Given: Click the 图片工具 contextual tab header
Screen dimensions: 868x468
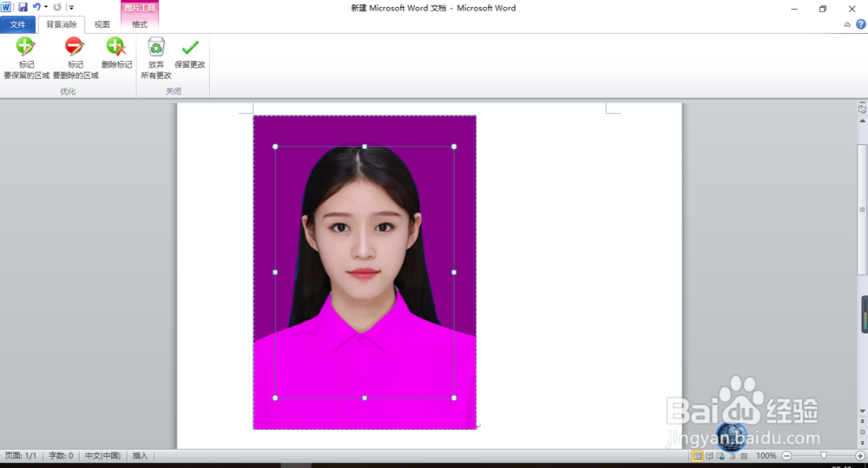Looking at the screenshot, I should point(140,8).
